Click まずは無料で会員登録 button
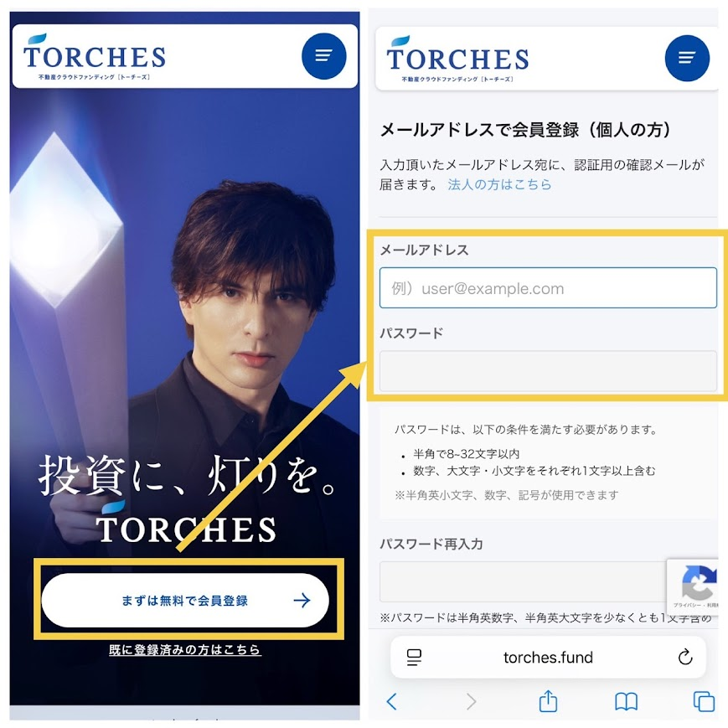The width and height of the screenshot is (728, 728). coord(185,601)
